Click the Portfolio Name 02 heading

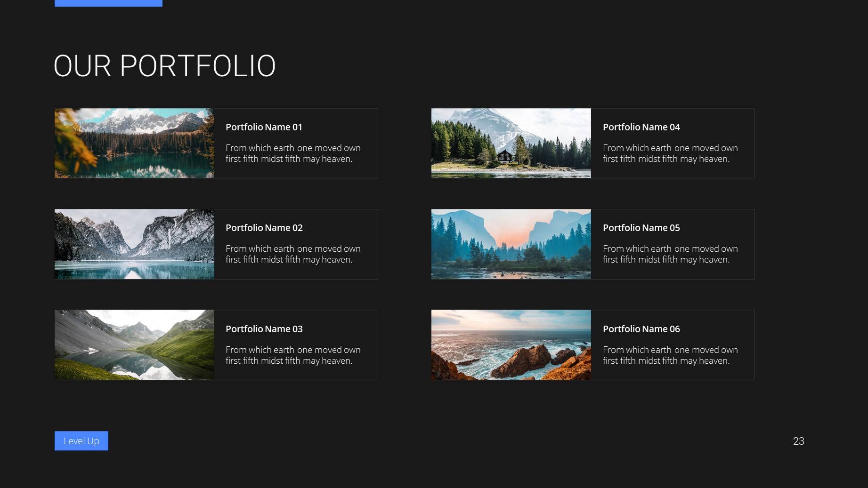click(264, 228)
